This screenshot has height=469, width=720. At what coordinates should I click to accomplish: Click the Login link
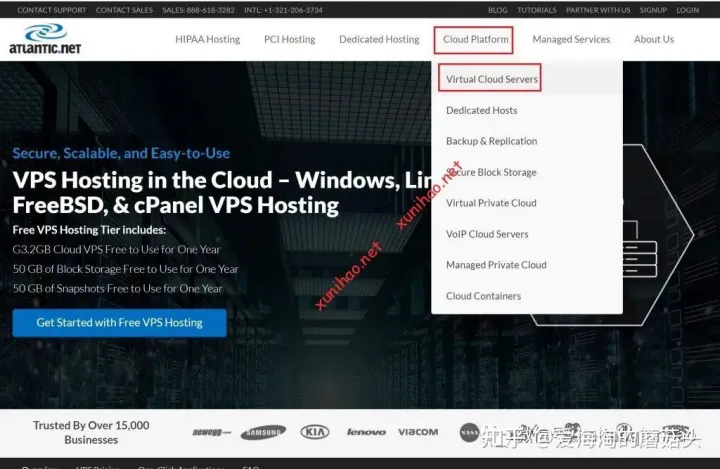pyautogui.click(x=687, y=10)
